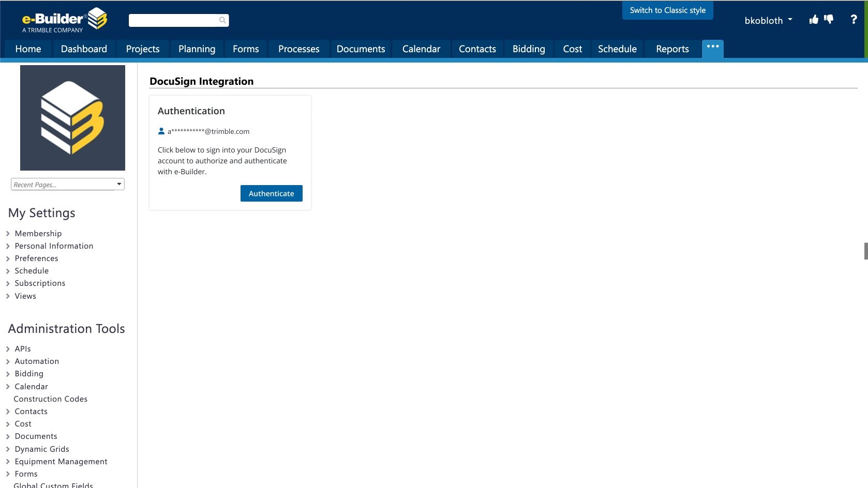
Task: Open Views settings link
Action: 25,296
